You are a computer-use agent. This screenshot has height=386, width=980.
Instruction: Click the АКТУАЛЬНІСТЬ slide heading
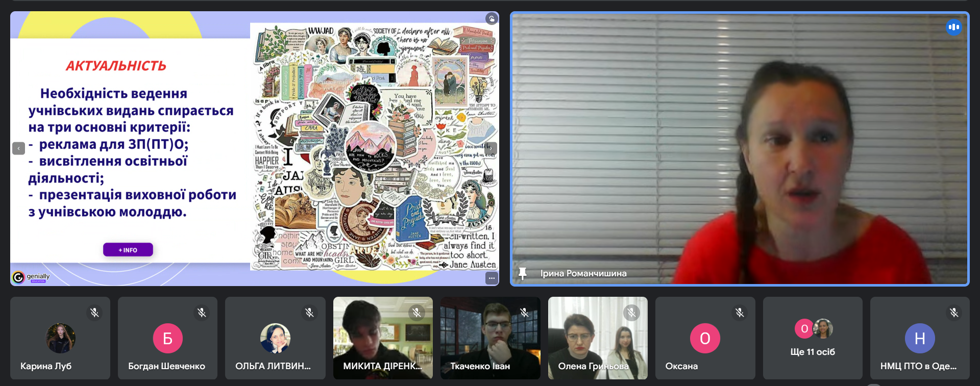pyautogui.click(x=116, y=66)
